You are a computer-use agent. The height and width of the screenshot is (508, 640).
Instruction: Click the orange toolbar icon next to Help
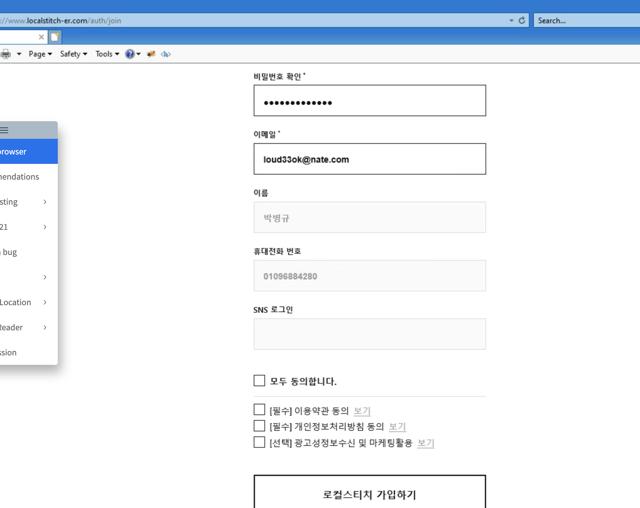tap(151, 54)
